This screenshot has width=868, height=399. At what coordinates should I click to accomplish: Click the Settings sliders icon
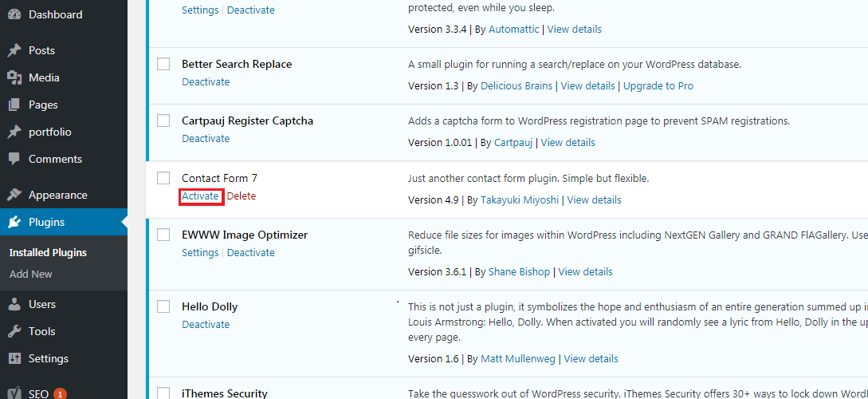(x=14, y=358)
